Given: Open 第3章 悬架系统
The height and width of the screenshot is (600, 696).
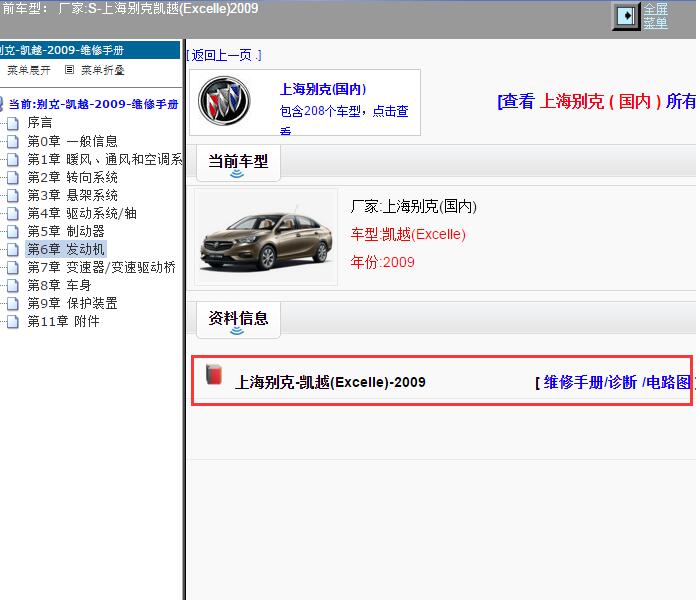Looking at the screenshot, I should pos(72,195).
